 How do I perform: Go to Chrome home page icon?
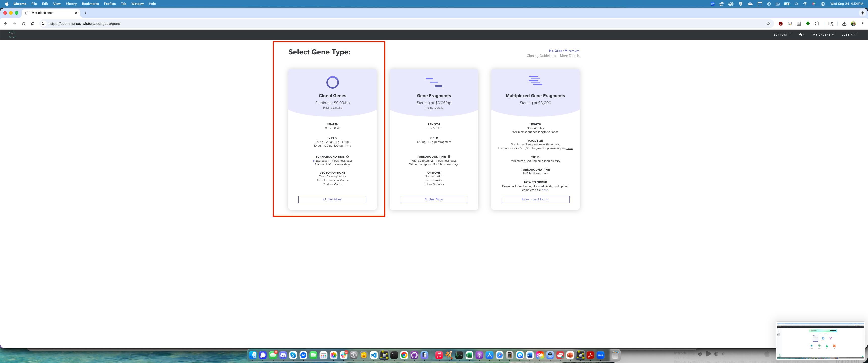coord(33,24)
